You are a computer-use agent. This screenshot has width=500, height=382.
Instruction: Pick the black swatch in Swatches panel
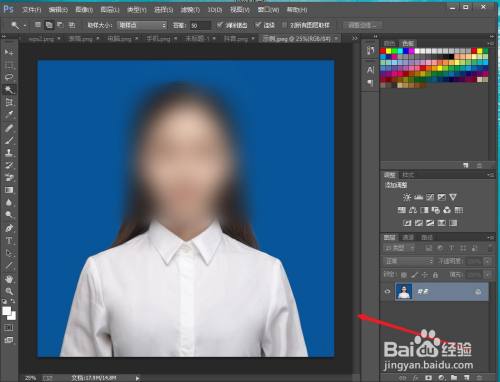451,57
